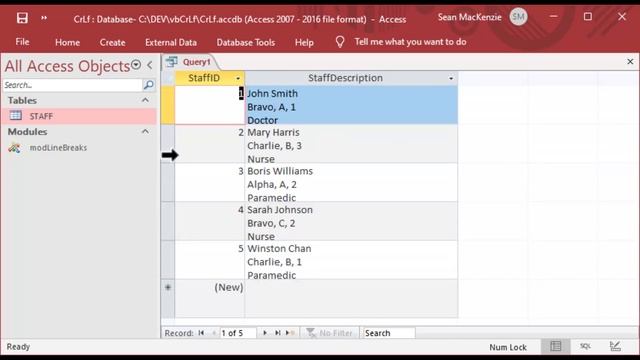Expand the Quick Access toolbar overflow arrows
The height and width of the screenshot is (360, 640).
(x=44, y=18)
